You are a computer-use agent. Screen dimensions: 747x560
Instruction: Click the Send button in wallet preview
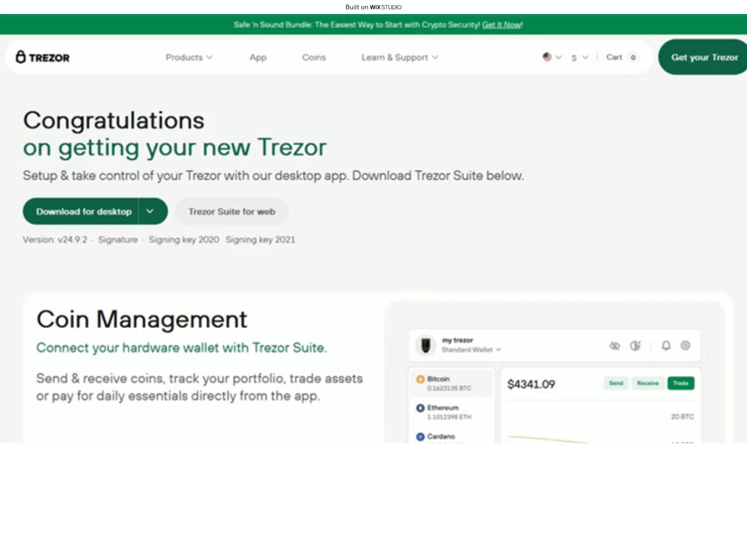616,383
